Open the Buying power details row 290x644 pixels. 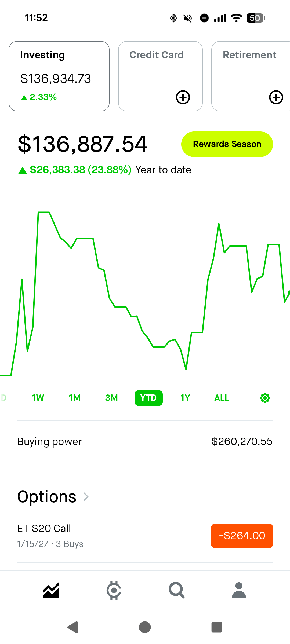pyautogui.click(x=145, y=442)
